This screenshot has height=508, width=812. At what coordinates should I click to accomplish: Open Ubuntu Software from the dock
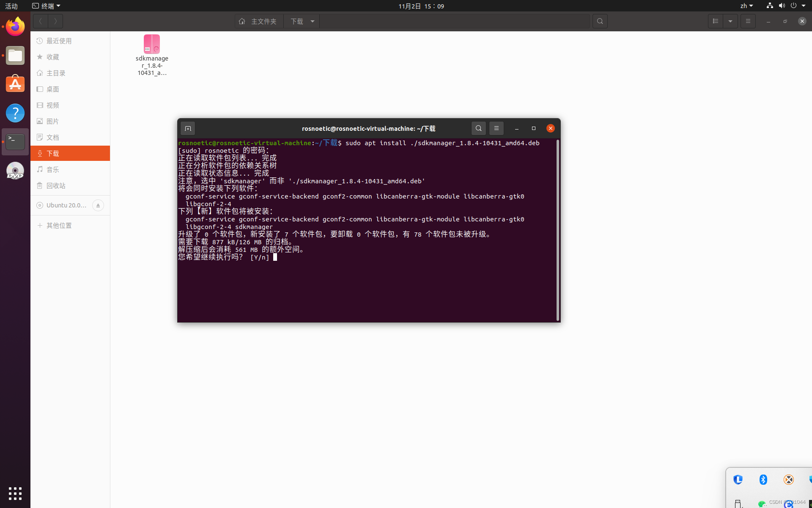pyautogui.click(x=15, y=84)
